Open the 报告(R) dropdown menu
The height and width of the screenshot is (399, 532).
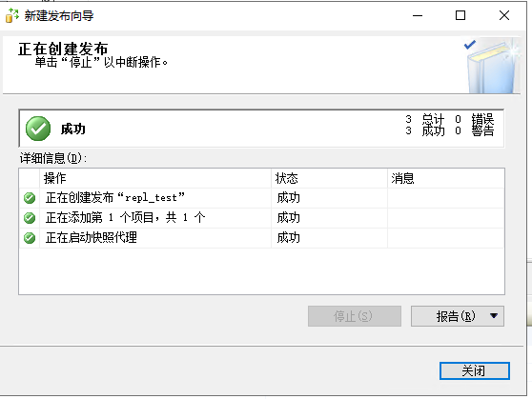coord(458,316)
